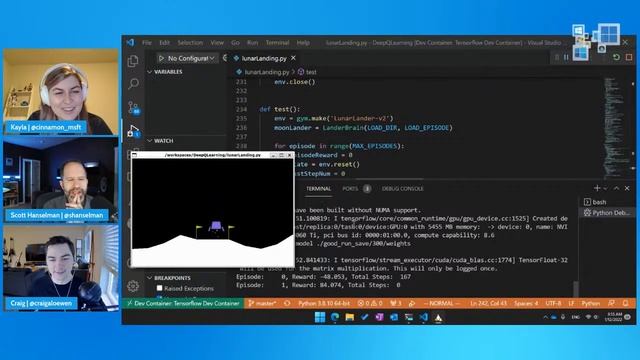Open the View menu

pos(217,42)
